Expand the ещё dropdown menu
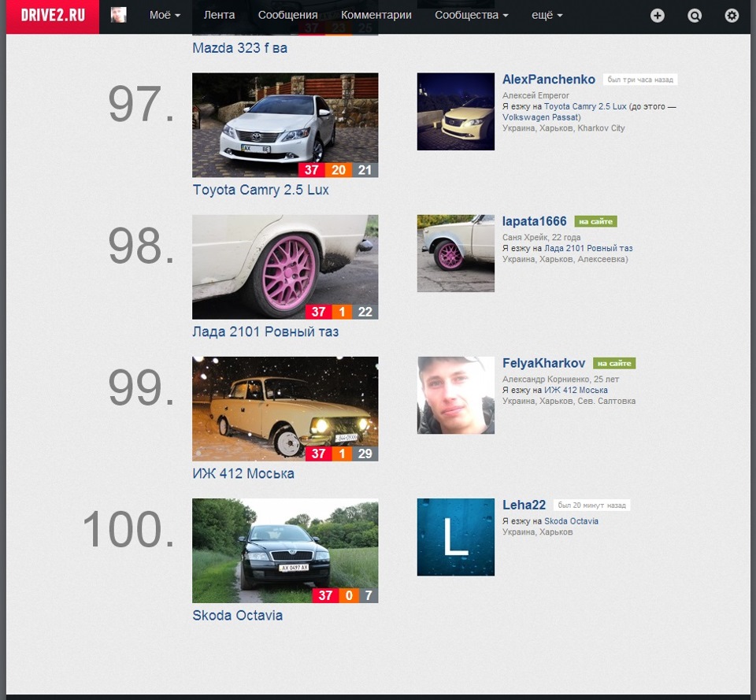 coord(547,15)
